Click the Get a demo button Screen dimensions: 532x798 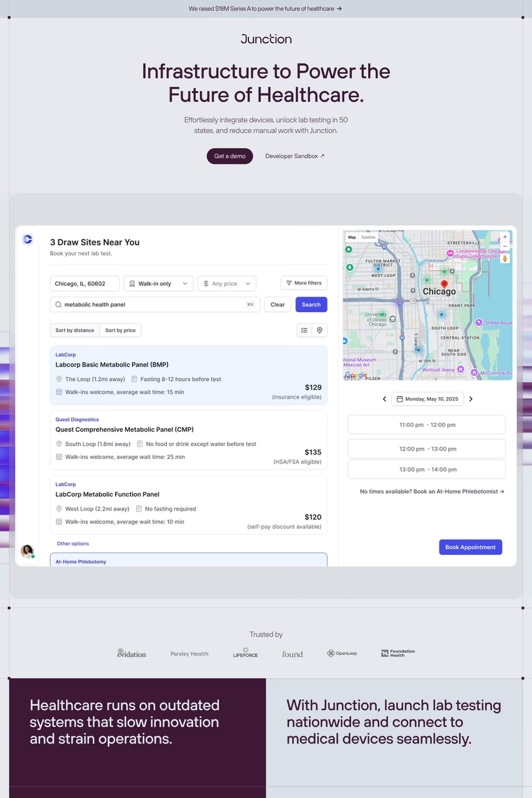pos(230,156)
